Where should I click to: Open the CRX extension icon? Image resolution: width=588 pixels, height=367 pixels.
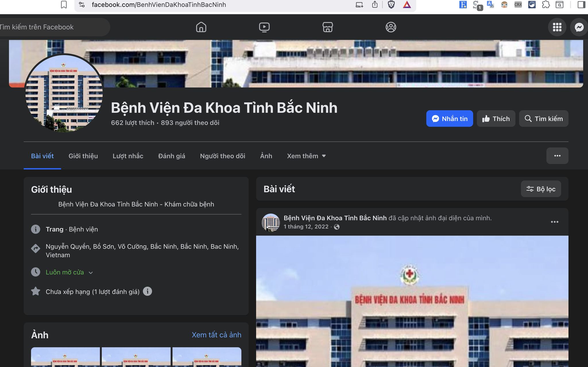[x=518, y=5]
